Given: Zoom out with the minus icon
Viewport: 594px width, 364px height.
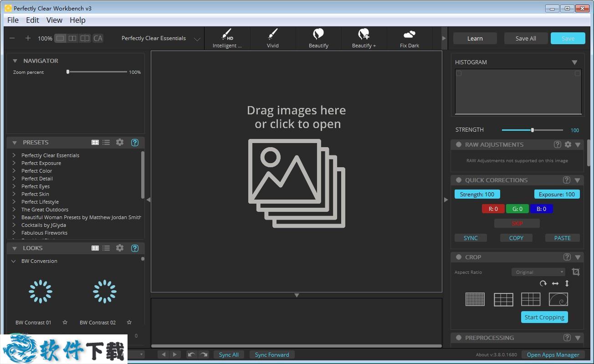Looking at the screenshot, I should [12, 38].
